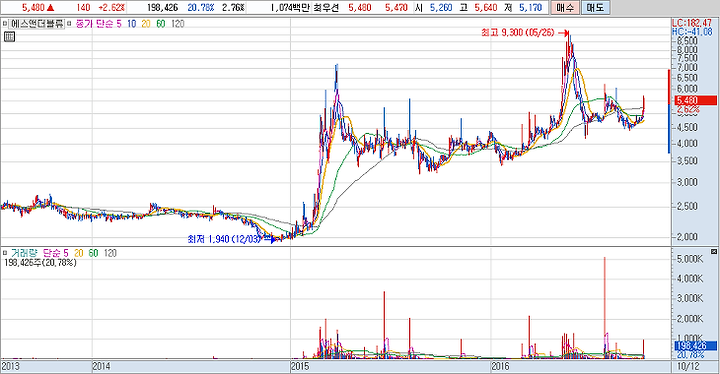Select the price 20-period average legend
This screenshot has height=374, width=720.
pos(146,24)
